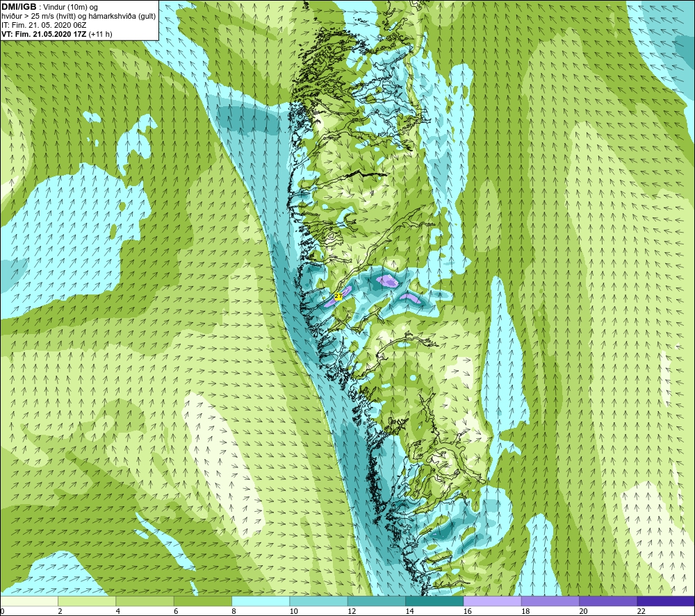The height and width of the screenshot is (616, 695).
Task: Click the scale label '18'
Action: [525, 611]
